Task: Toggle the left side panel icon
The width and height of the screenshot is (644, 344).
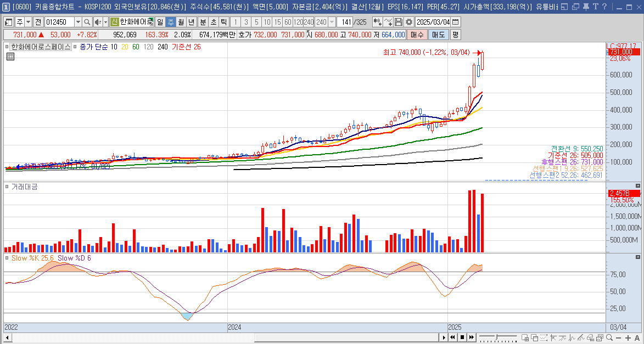Action: click(9, 22)
